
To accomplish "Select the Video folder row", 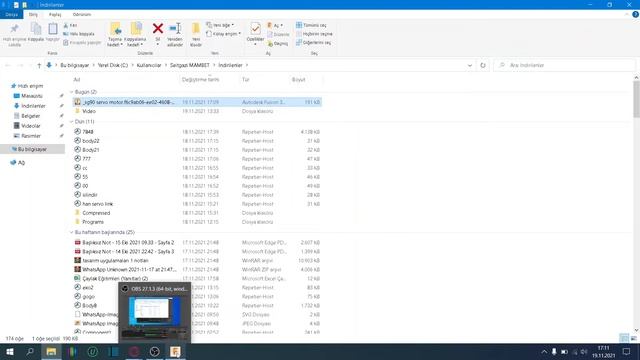I will point(197,111).
